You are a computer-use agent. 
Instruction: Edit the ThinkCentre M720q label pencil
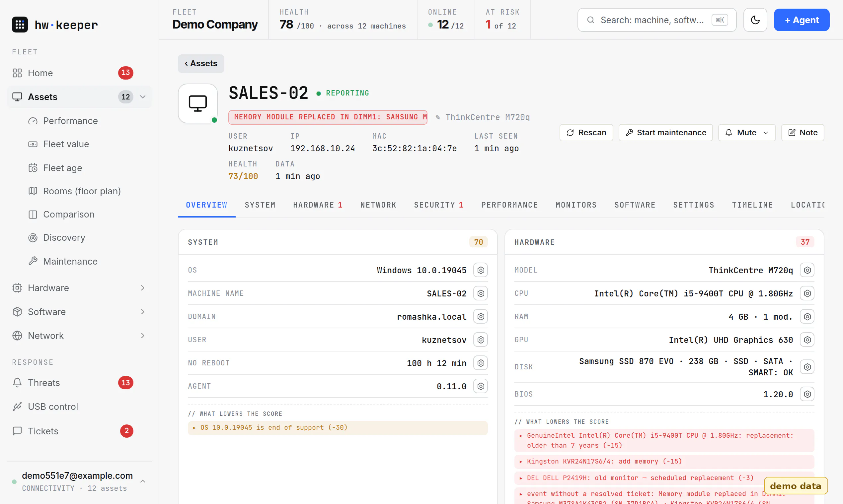(438, 117)
